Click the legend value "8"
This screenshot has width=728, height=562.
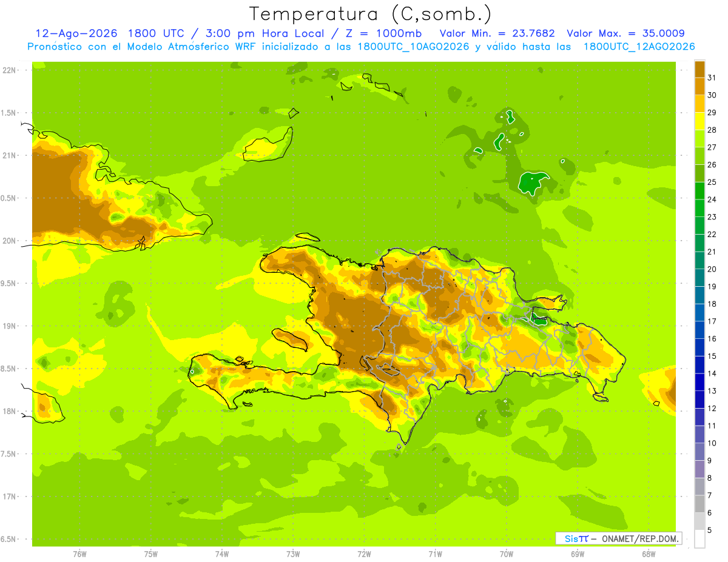tap(710, 478)
